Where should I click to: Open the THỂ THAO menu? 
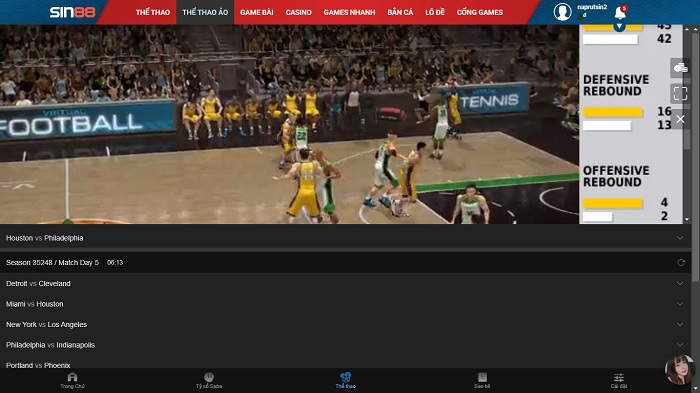tap(153, 13)
